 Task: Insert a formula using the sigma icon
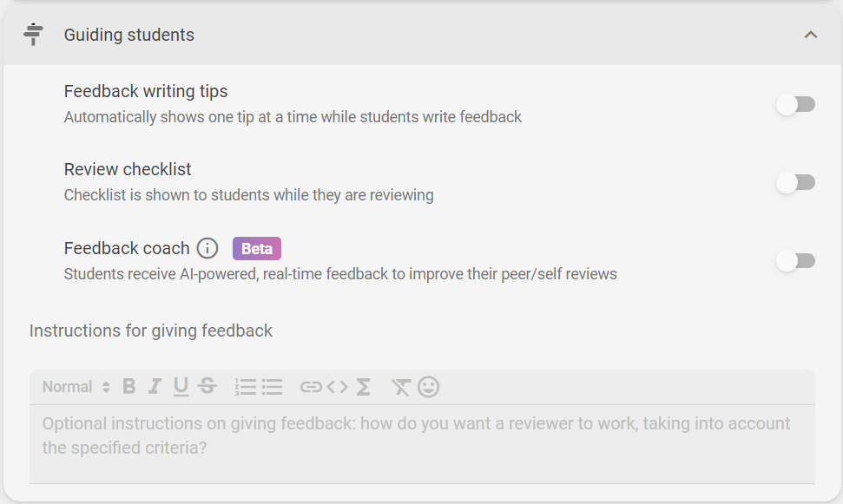point(364,386)
